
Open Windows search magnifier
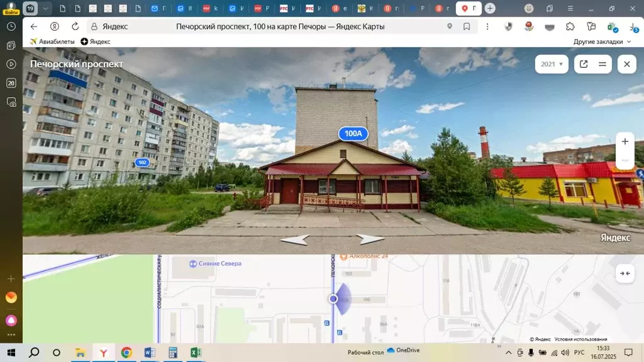click(34, 353)
